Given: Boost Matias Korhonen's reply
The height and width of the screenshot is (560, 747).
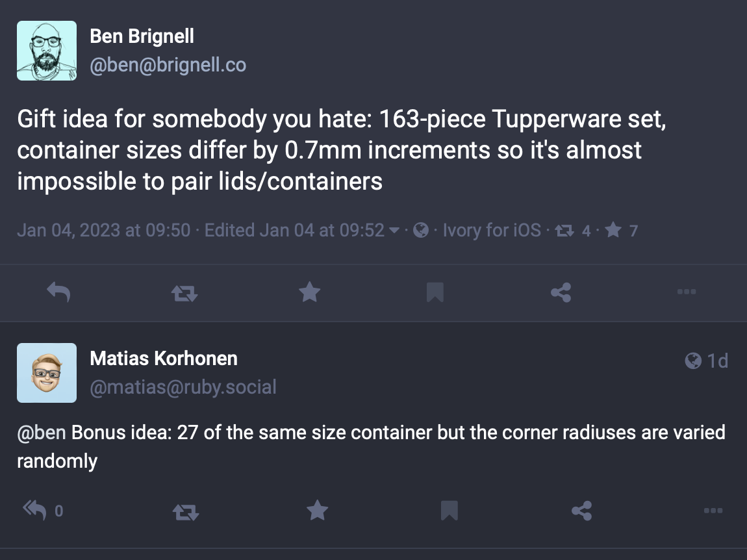Looking at the screenshot, I should point(185,513).
